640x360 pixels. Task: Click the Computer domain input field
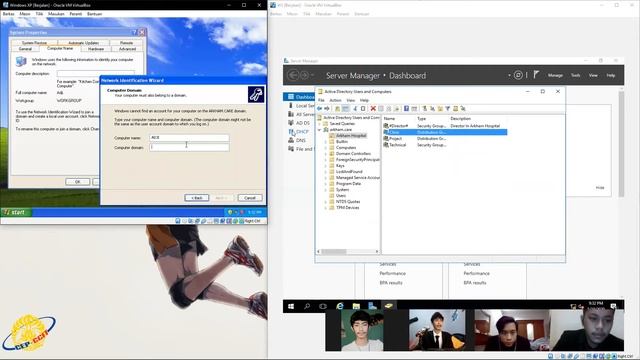click(x=189, y=147)
